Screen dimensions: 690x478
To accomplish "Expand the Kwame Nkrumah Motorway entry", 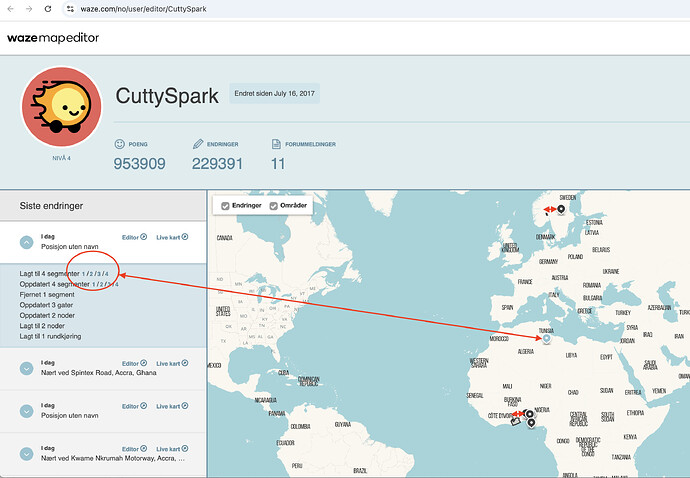I will click(x=27, y=454).
